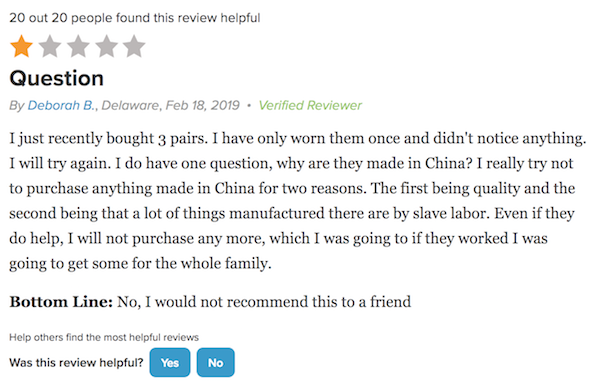Click the fifth gray rating star
Image resolution: width=600 pixels, height=386 pixels.
[134, 46]
